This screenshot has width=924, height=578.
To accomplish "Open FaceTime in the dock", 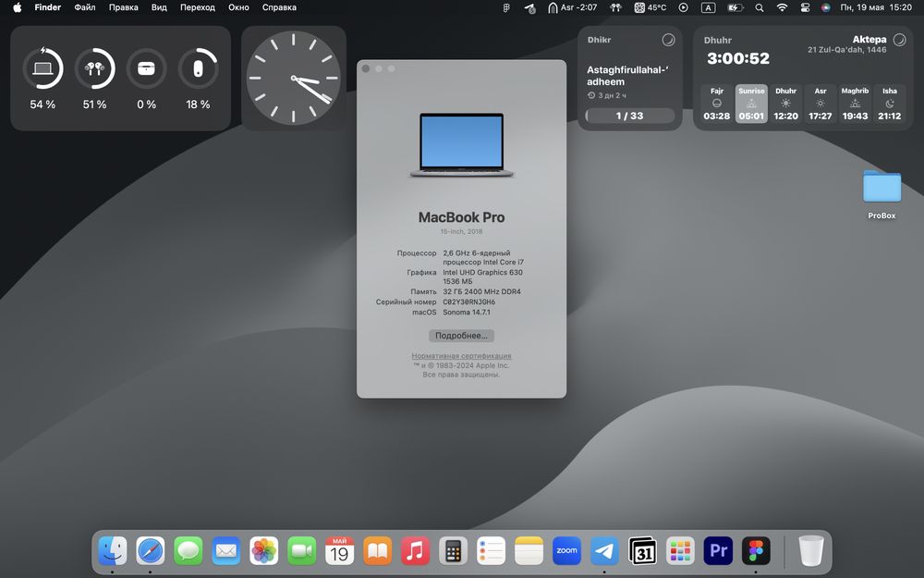I will [x=302, y=551].
